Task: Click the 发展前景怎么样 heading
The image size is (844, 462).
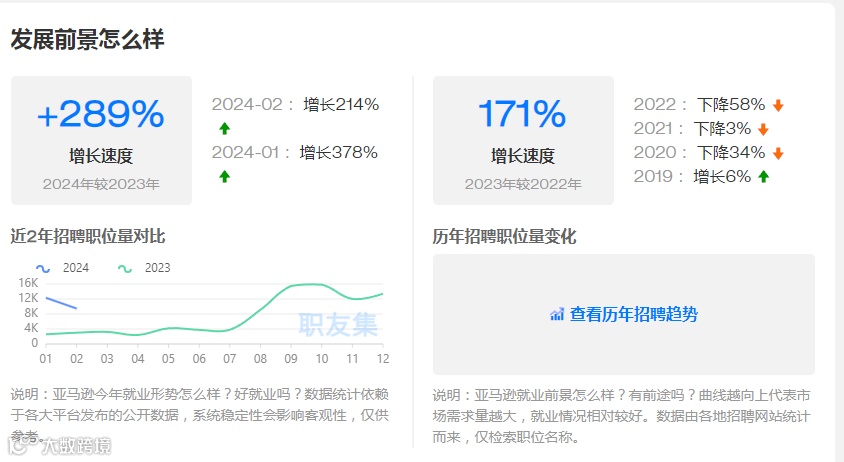Action: pyautogui.click(x=87, y=40)
